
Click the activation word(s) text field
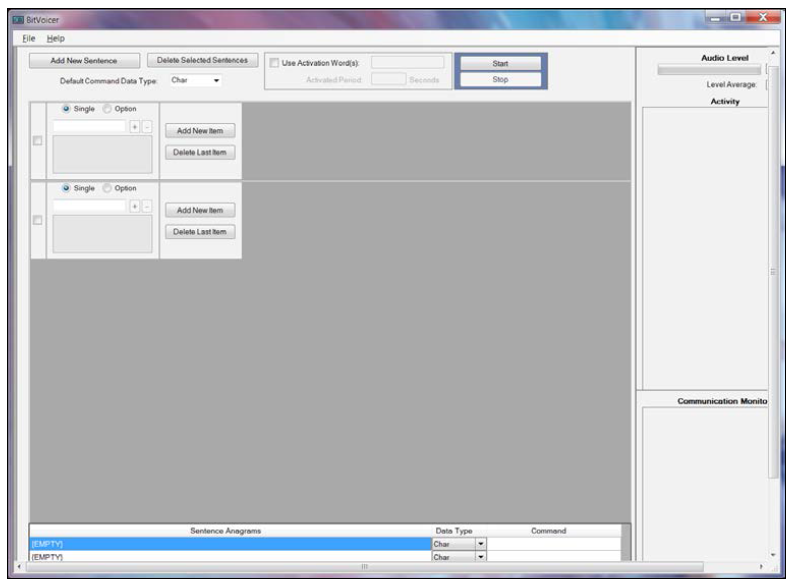click(x=408, y=62)
